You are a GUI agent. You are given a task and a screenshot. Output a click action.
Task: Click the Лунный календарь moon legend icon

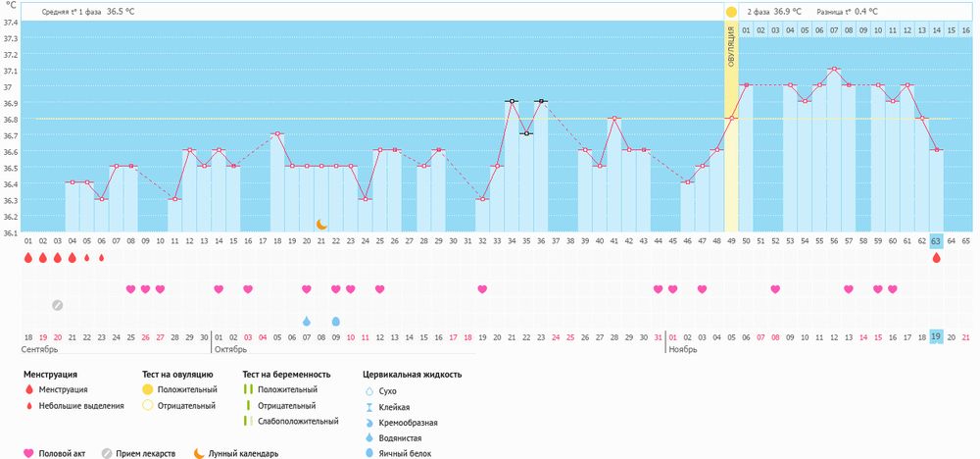198,453
